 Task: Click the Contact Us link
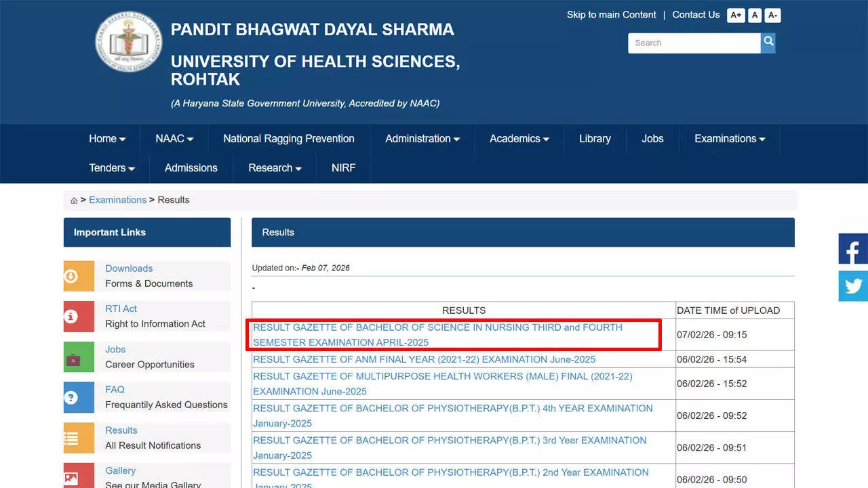coord(696,15)
